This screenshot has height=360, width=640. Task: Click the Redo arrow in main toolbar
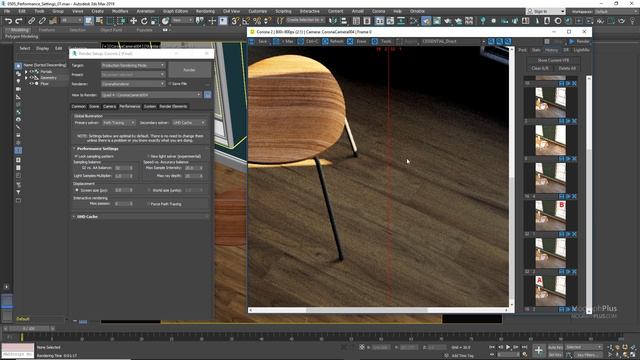point(19,20)
